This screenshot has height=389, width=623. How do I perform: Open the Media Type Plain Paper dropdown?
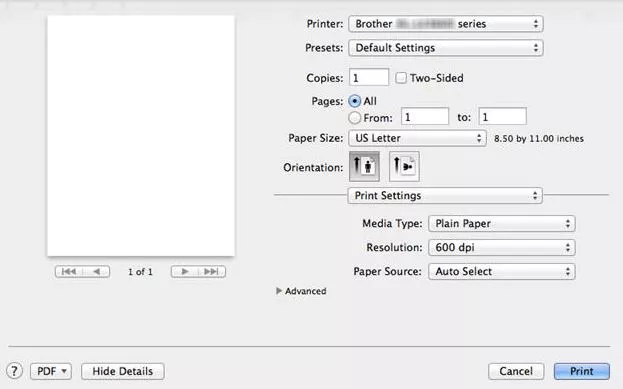[502, 224]
